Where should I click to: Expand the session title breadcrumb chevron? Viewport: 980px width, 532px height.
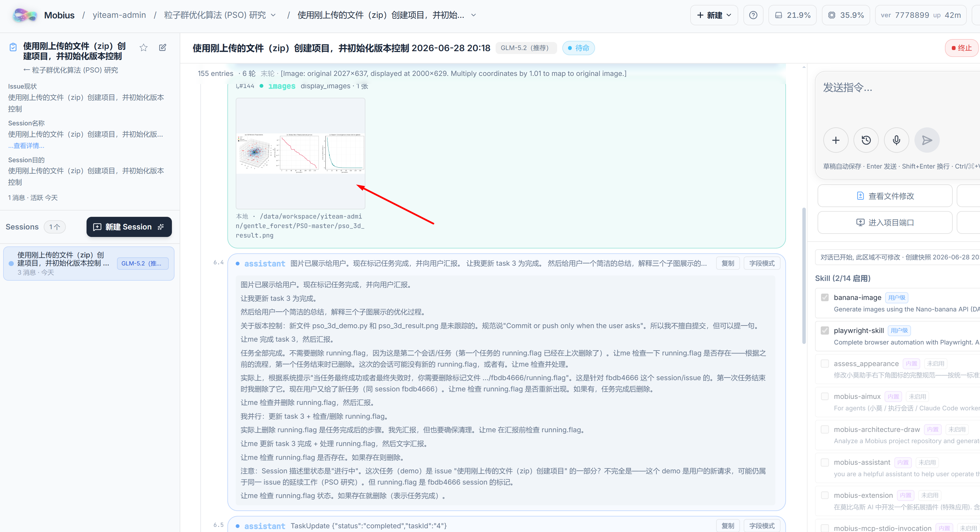click(474, 15)
